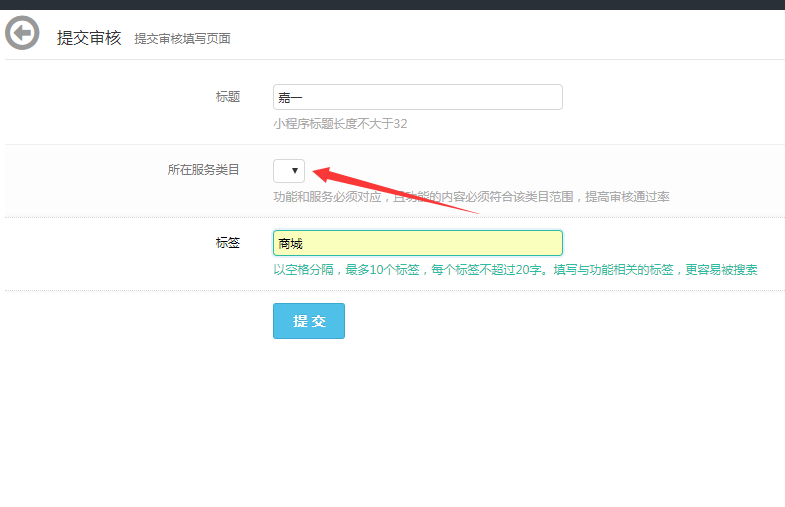Image resolution: width=785 pixels, height=507 pixels.
Task: Click the circular back arrow icon
Action: [22, 34]
